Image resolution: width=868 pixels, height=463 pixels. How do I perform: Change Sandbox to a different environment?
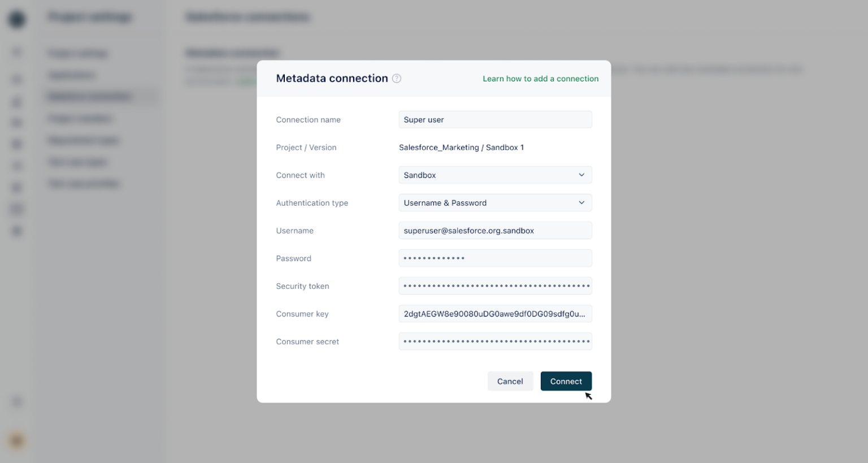pyautogui.click(x=494, y=175)
